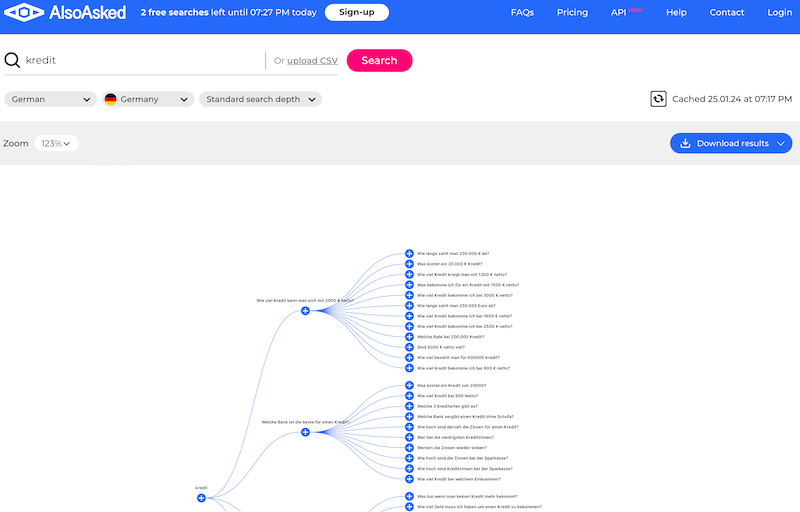800x512 pixels.
Task: Click plus icon next to 'Sind 5000 € netto viel?'
Action: [x=409, y=347]
